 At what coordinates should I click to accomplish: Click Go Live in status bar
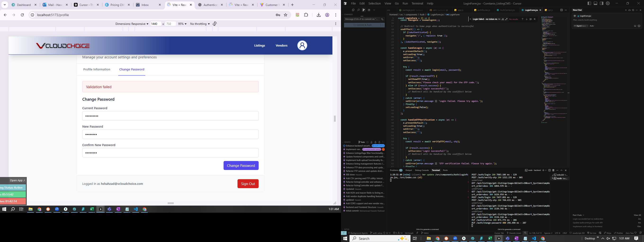point(592,233)
